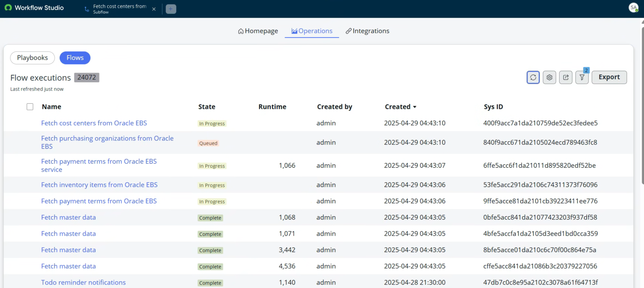Viewport: 644px width, 288px height.
Task: Click Sys ID 840f9acc671da2105024ecd789463fc8
Action: point(540,142)
